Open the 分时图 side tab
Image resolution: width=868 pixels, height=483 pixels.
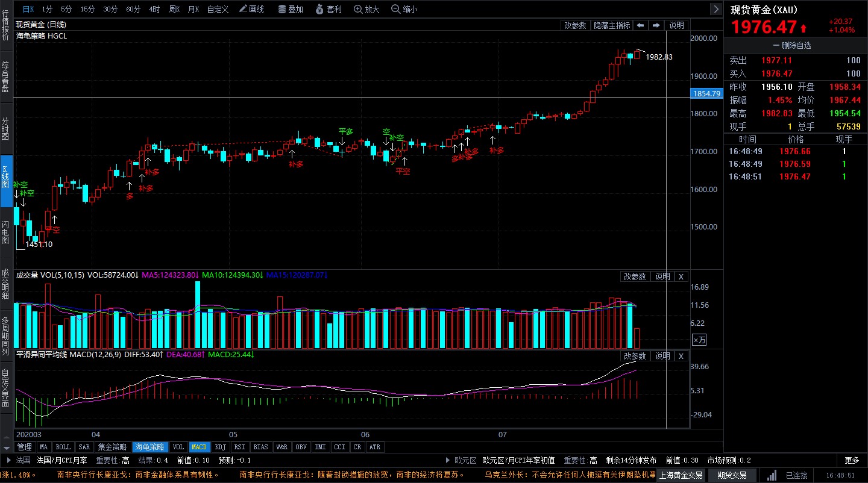[x=5, y=129]
